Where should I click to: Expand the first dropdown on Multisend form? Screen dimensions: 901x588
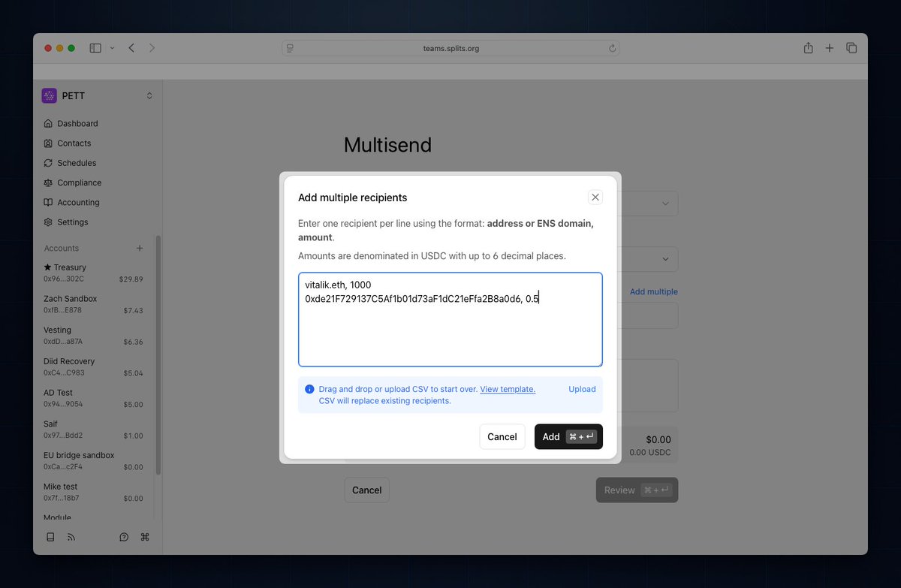pyautogui.click(x=665, y=204)
